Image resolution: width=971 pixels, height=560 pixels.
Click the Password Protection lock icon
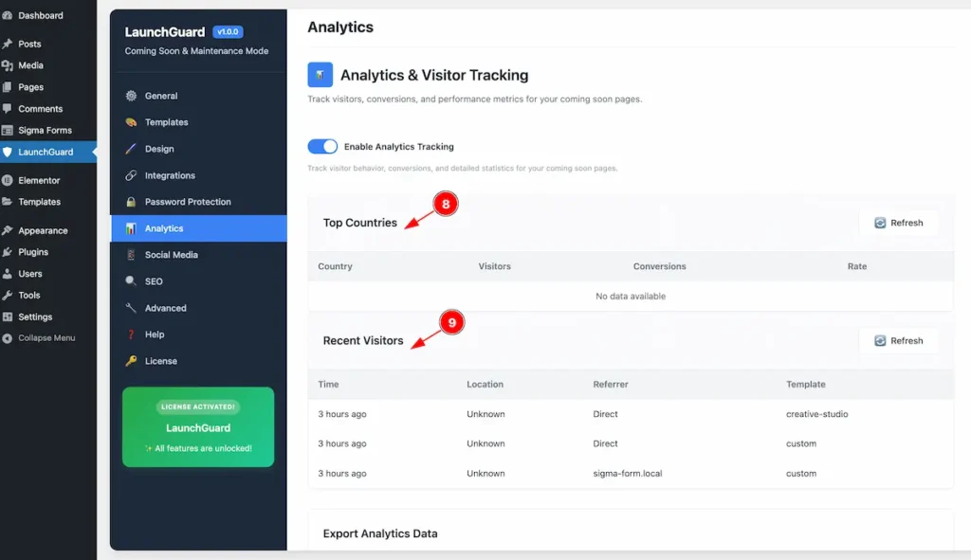pyautogui.click(x=131, y=202)
